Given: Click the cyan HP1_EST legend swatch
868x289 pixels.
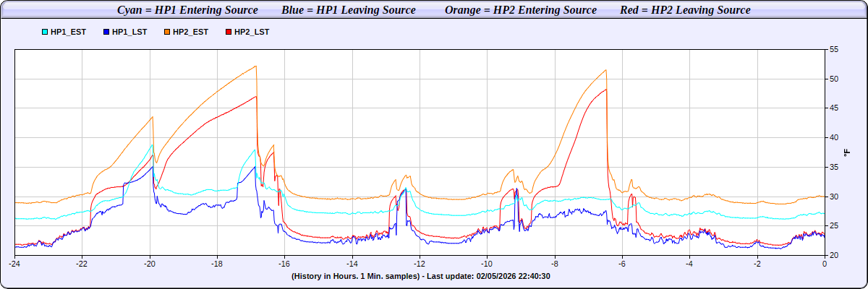Looking at the screenshot, I should point(46,33).
